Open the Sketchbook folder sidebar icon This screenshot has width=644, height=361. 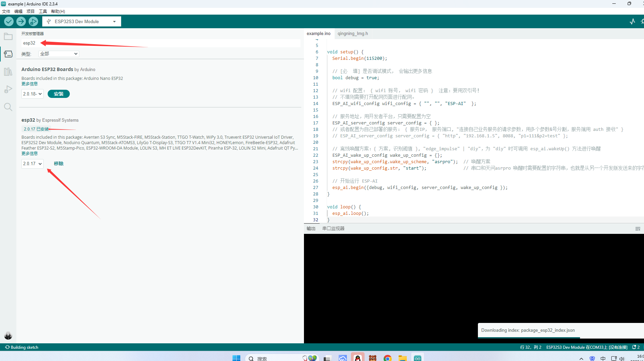8,36
